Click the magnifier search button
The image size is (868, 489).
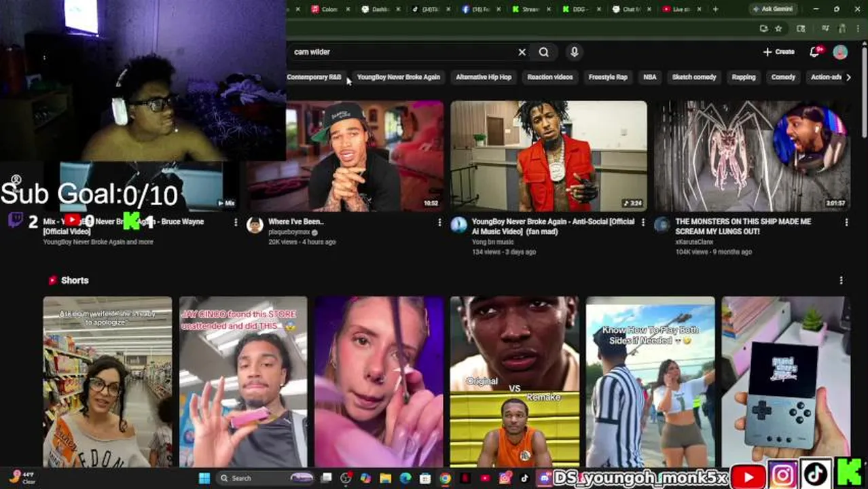(543, 52)
